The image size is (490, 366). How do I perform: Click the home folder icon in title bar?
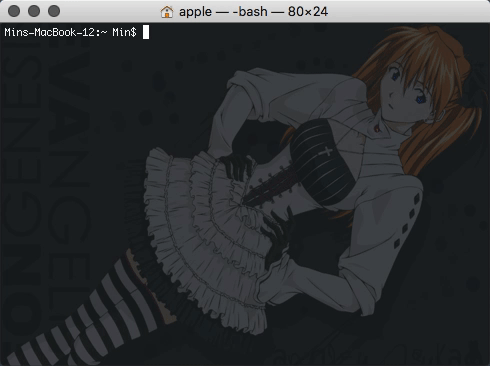(x=167, y=12)
